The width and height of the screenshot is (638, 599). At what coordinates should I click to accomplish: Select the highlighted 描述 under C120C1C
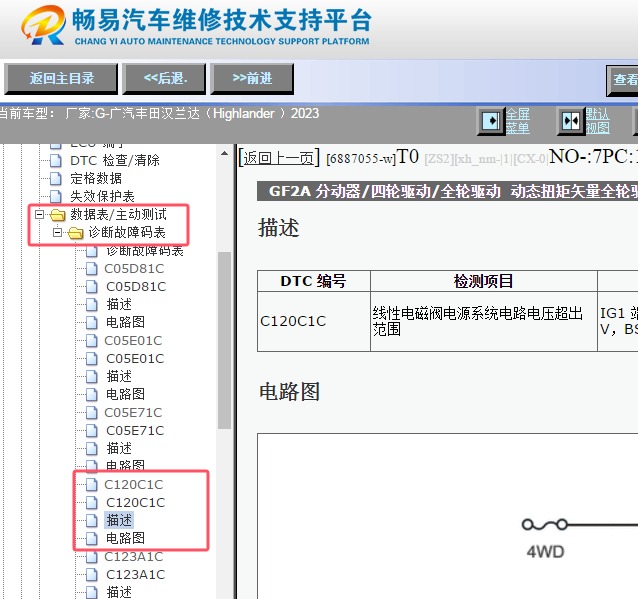coord(119,520)
